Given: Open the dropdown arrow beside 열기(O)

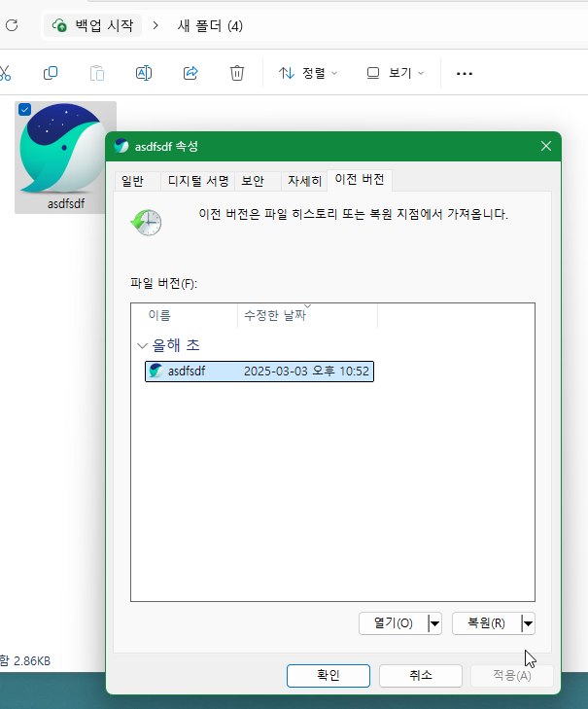Looking at the screenshot, I should [x=434, y=623].
